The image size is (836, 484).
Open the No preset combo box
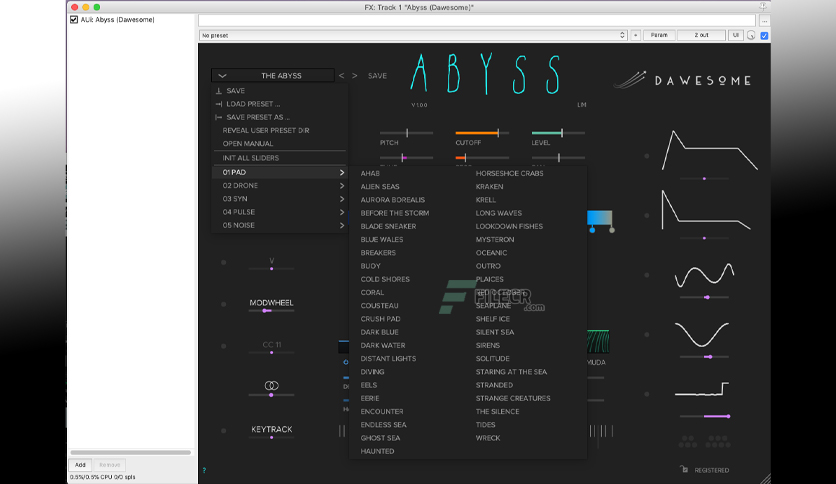coord(413,35)
